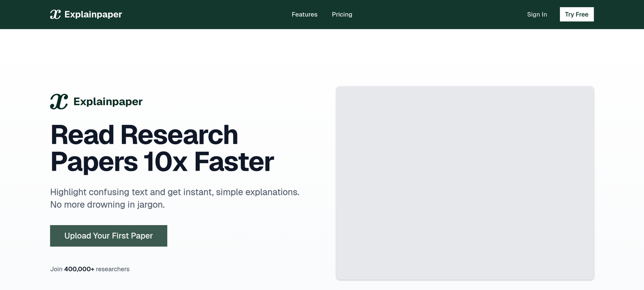Open the Pricing menu item

[x=342, y=15]
